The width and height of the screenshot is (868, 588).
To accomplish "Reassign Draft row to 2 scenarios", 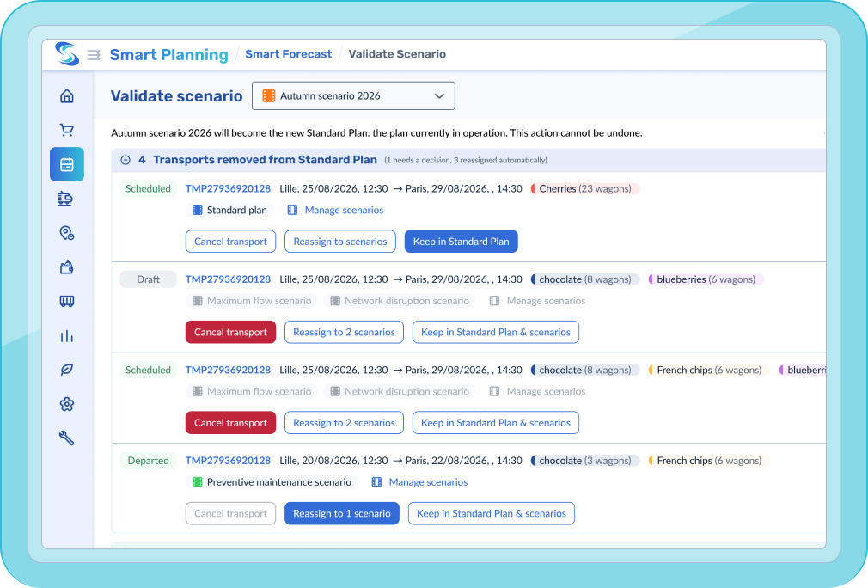I will (345, 332).
